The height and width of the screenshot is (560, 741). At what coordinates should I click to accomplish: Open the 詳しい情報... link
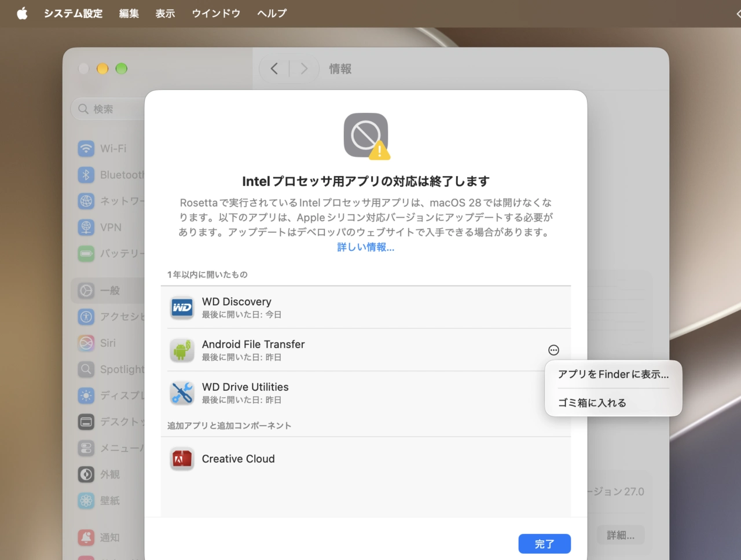pyautogui.click(x=366, y=247)
